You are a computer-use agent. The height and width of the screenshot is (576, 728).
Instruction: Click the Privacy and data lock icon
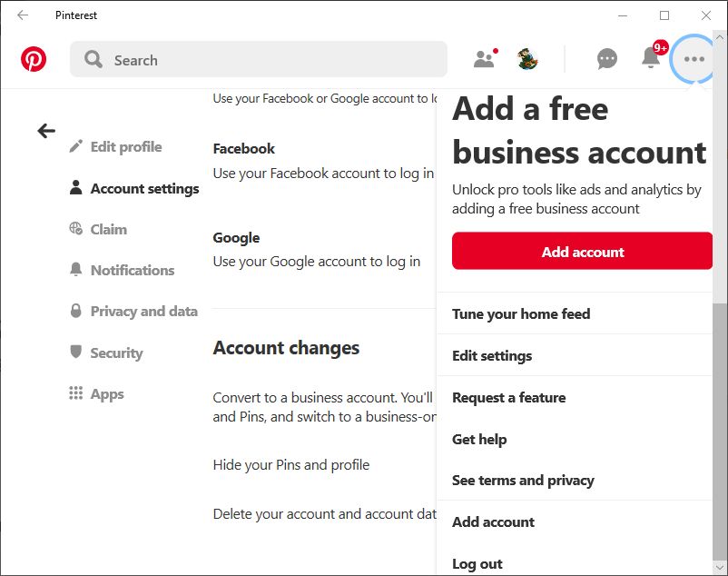(75, 311)
